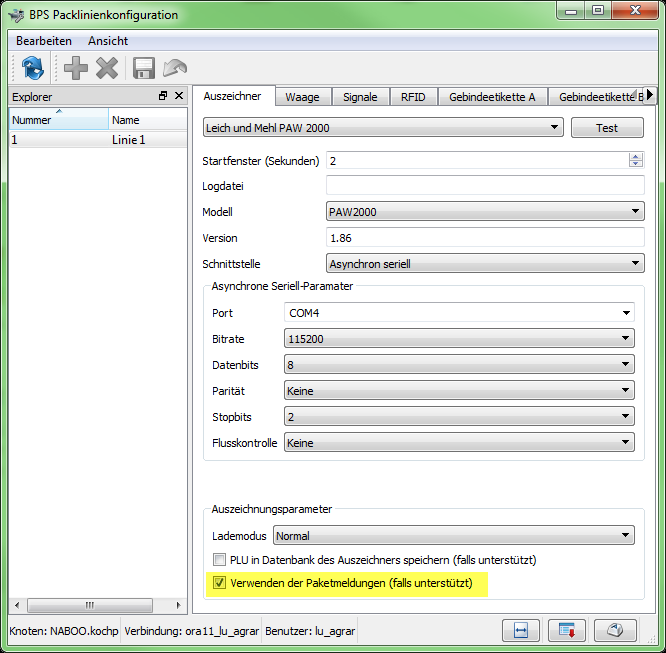
Task: Uncheck Verwenden der Paketmeldungen checkbox
Action: [220, 583]
